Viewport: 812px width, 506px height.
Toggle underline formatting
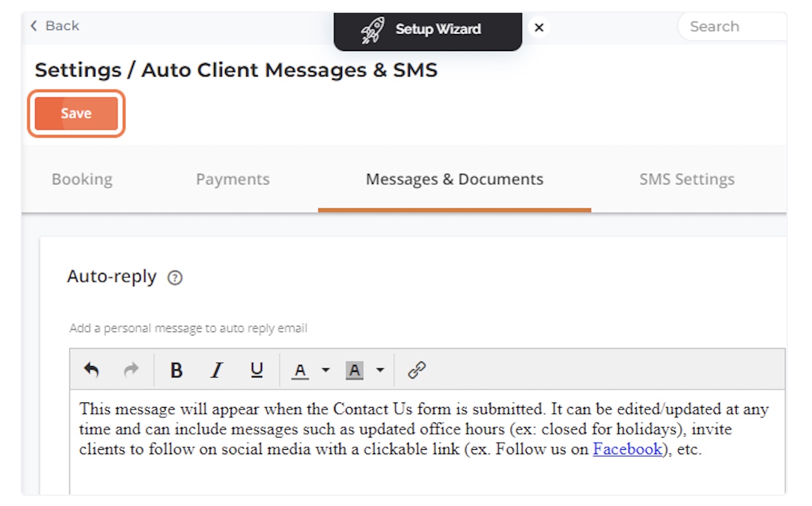(x=256, y=370)
